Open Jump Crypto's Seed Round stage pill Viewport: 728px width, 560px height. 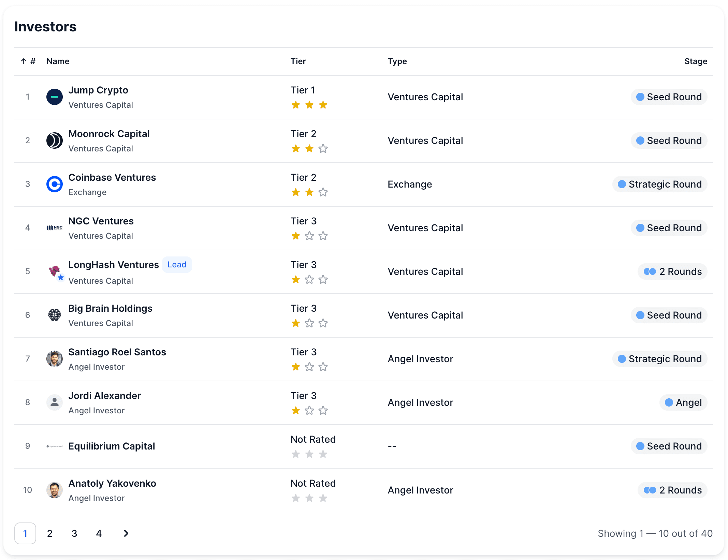(x=669, y=97)
